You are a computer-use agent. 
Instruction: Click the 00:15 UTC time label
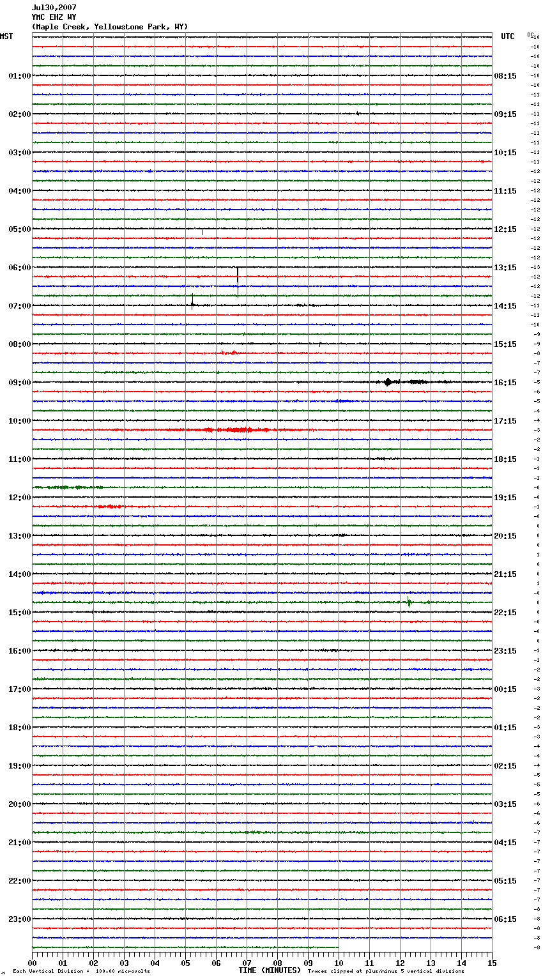click(x=505, y=689)
